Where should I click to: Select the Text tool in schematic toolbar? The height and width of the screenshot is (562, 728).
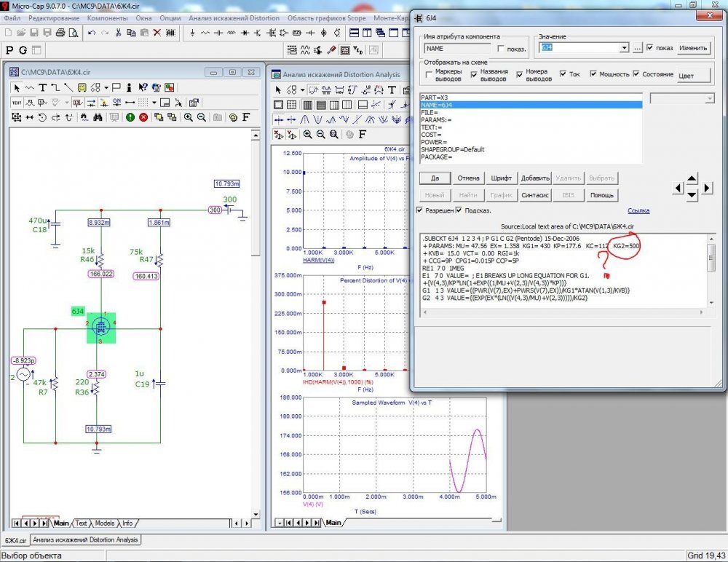point(43,87)
